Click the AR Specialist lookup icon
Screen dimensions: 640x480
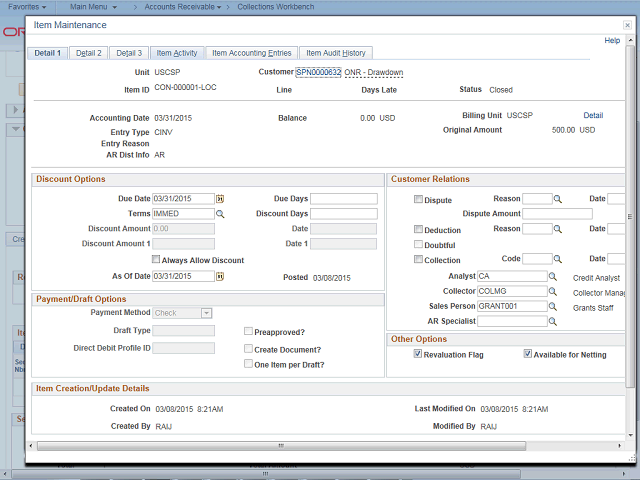click(552, 322)
